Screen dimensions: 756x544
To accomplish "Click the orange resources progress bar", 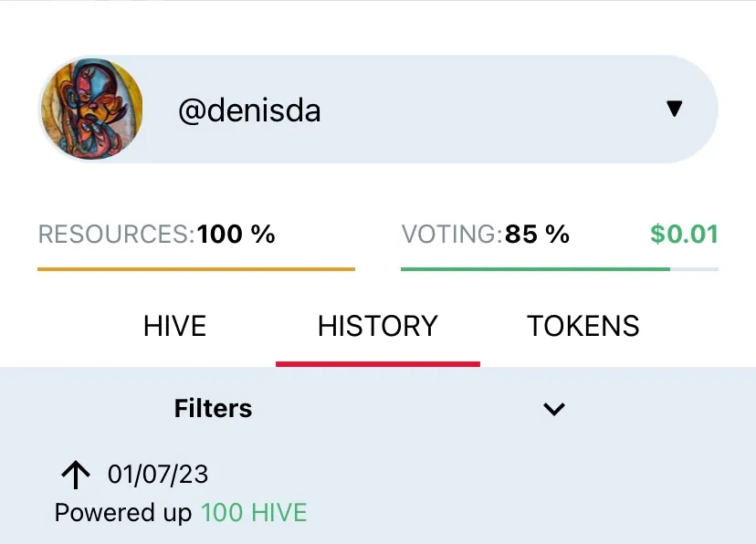I will pyautogui.click(x=195, y=269).
